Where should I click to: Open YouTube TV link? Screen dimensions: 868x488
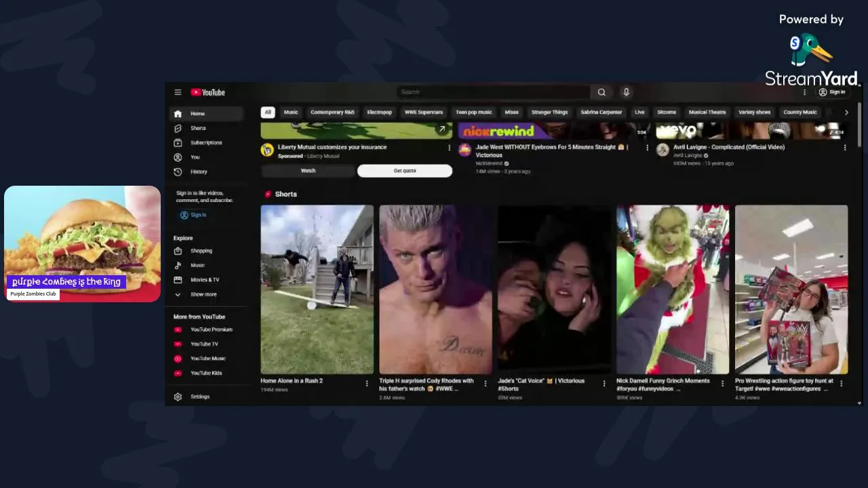click(x=205, y=344)
